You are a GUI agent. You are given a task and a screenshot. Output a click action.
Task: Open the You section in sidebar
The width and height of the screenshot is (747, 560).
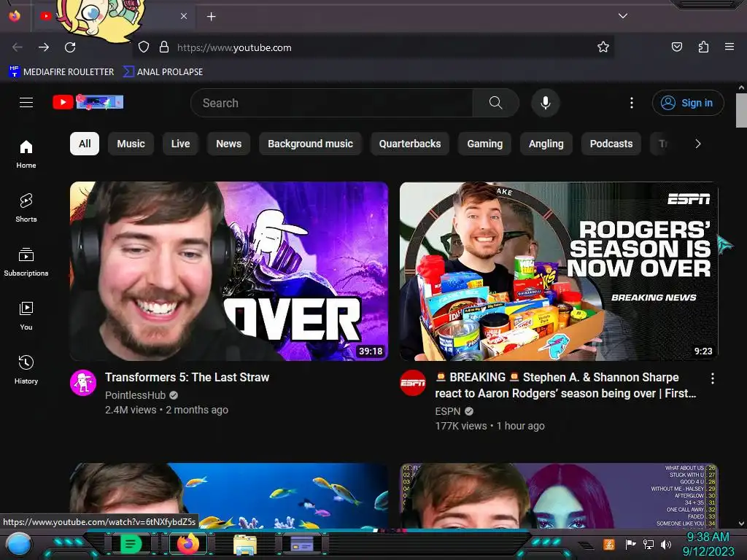point(26,316)
